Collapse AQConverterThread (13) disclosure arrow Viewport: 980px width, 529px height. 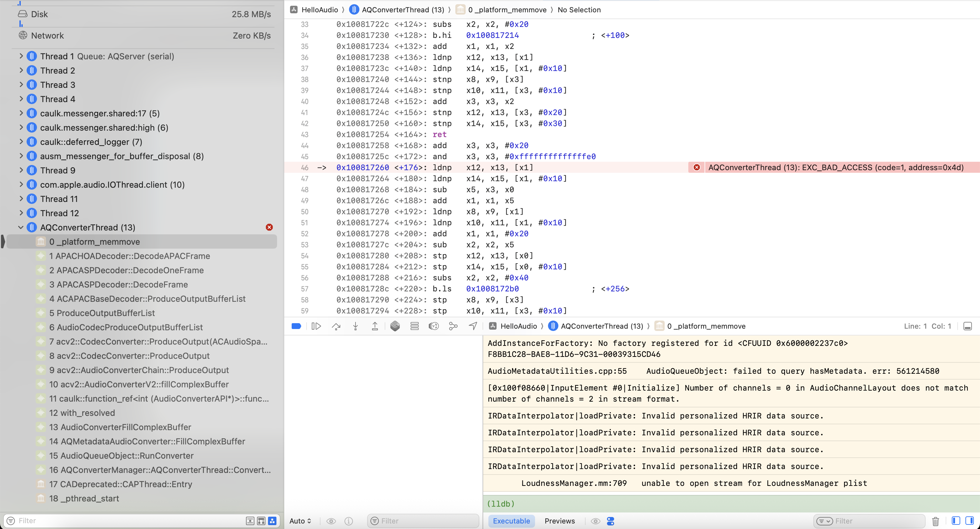[x=21, y=227]
